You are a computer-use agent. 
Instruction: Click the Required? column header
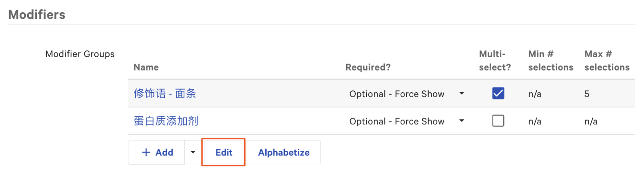[x=368, y=67]
